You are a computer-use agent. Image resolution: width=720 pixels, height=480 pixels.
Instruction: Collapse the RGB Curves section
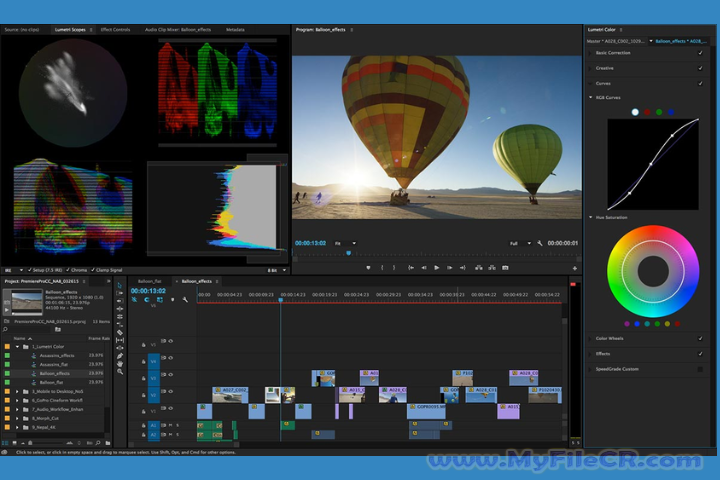591,97
